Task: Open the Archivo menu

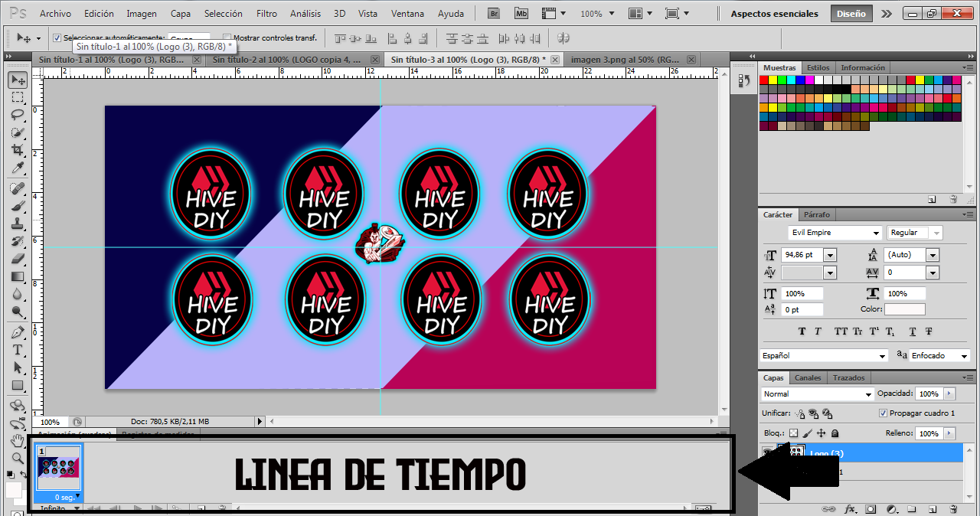Action: coord(55,14)
